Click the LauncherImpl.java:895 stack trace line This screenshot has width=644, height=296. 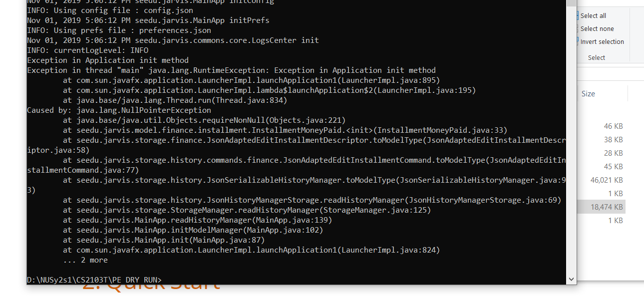pyautogui.click(x=252, y=80)
